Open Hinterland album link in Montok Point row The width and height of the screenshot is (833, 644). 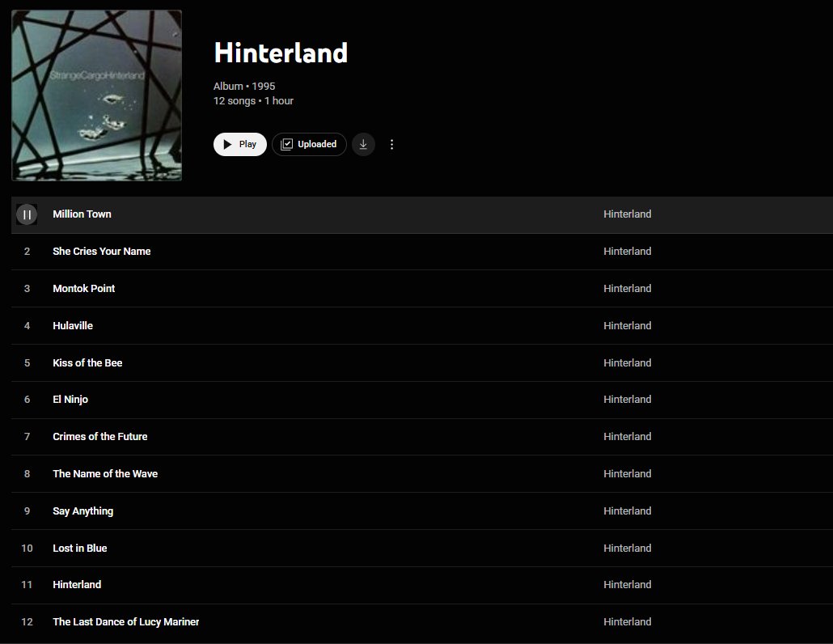[x=628, y=289]
